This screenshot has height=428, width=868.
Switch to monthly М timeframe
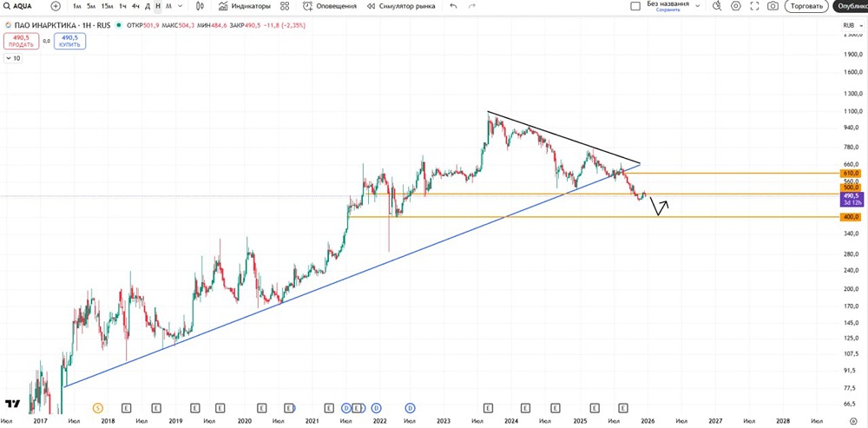169,6
